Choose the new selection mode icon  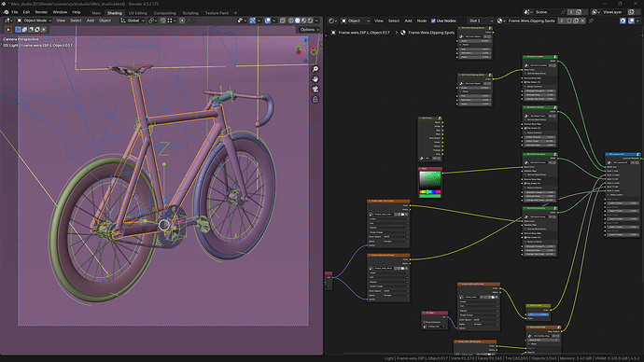[18, 30]
